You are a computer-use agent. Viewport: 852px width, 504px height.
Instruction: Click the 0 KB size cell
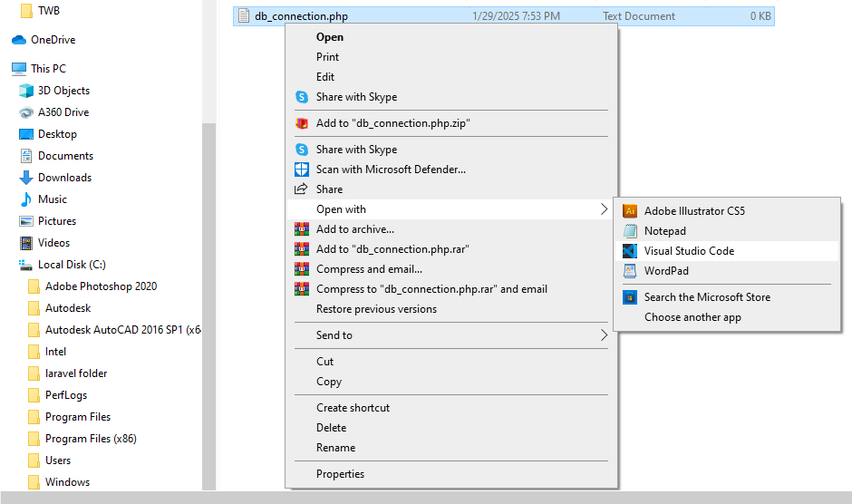(760, 16)
